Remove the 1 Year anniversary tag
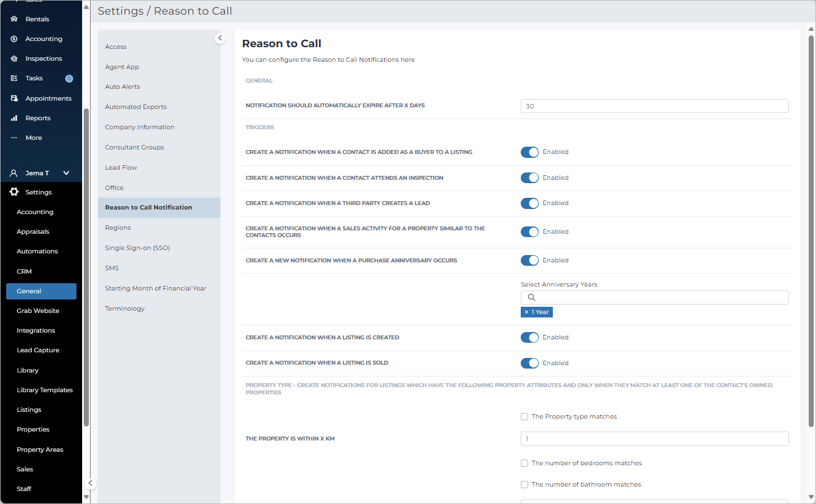The height and width of the screenshot is (504, 816). tap(526, 312)
